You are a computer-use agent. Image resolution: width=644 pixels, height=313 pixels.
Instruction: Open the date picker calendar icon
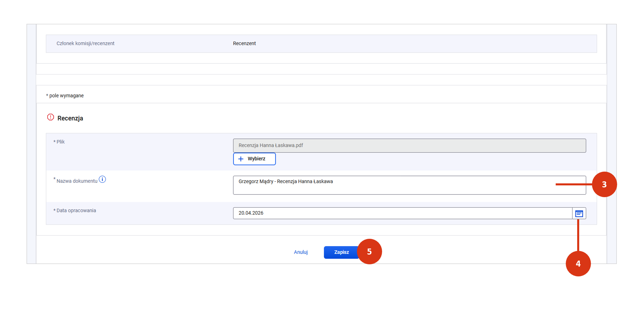(x=579, y=214)
